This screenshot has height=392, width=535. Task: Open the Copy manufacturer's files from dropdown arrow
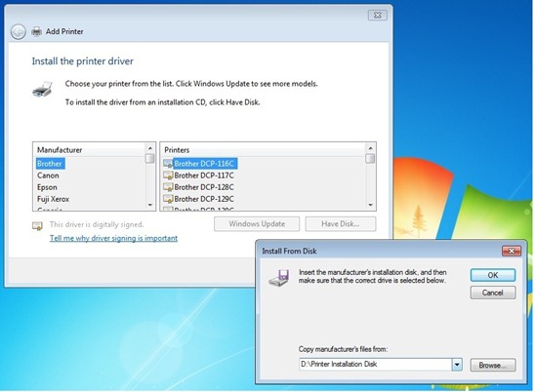coord(457,365)
